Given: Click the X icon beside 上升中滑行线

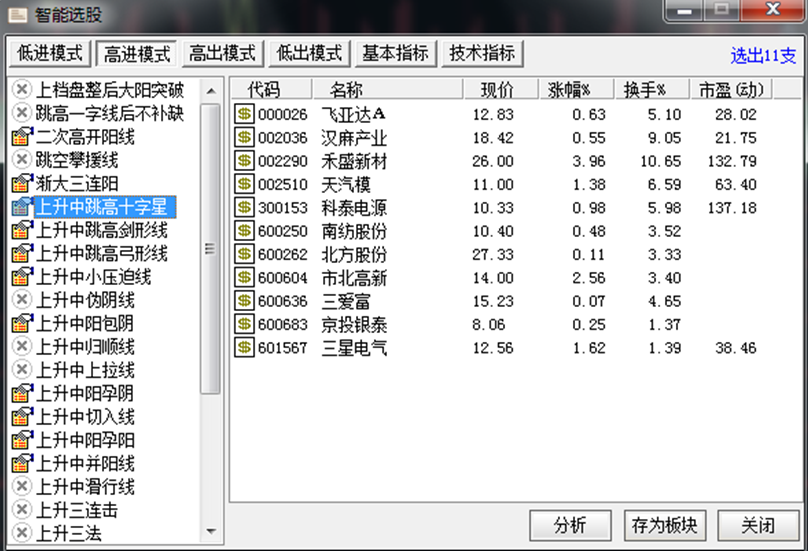Looking at the screenshot, I should click(22, 487).
